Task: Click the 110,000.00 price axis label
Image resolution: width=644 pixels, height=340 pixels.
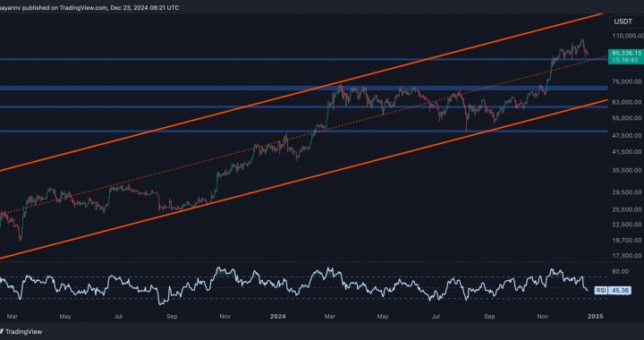Action: click(628, 36)
